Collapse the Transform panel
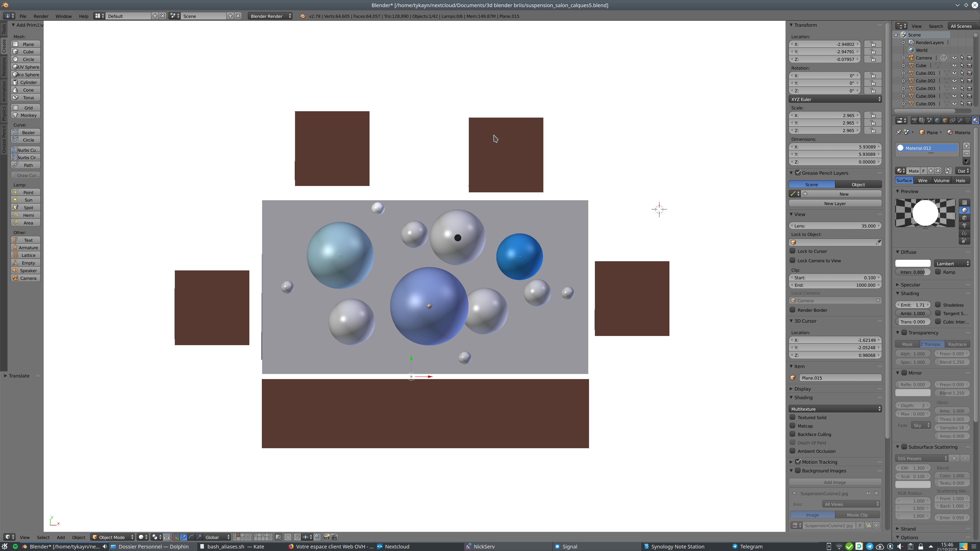Image resolution: width=980 pixels, height=551 pixels. click(x=791, y=25)
